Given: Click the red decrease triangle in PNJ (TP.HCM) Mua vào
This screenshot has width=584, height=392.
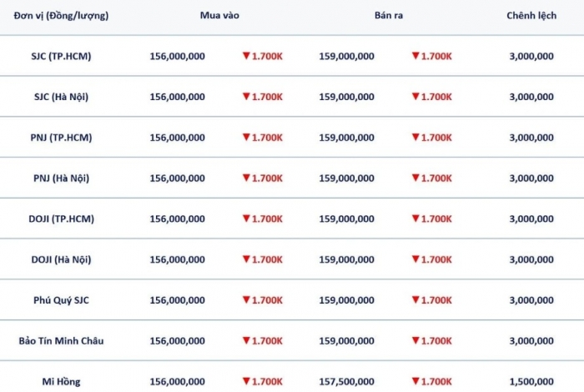Looking at the screenshot, I should tap(246, 137).
